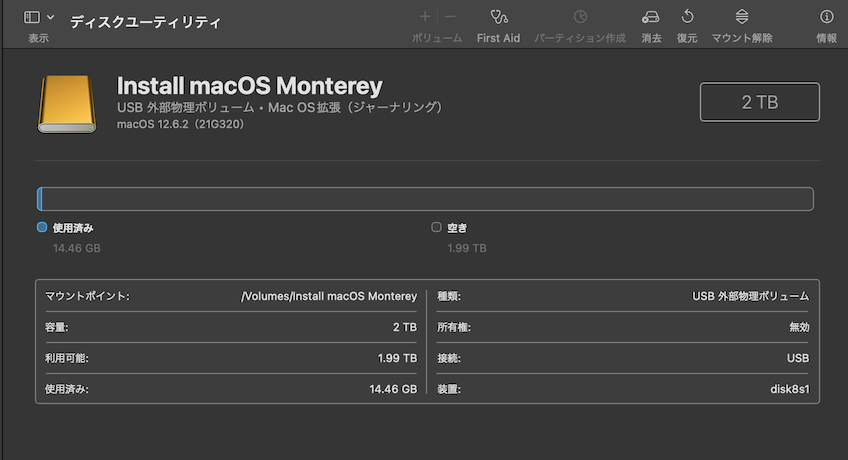Click the Unmount (マウント解除) icon

click(x=742, y=17)
